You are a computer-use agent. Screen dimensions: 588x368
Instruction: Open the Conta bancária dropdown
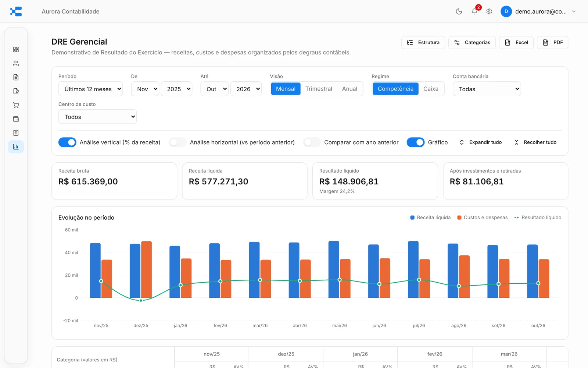pos(487,89)
